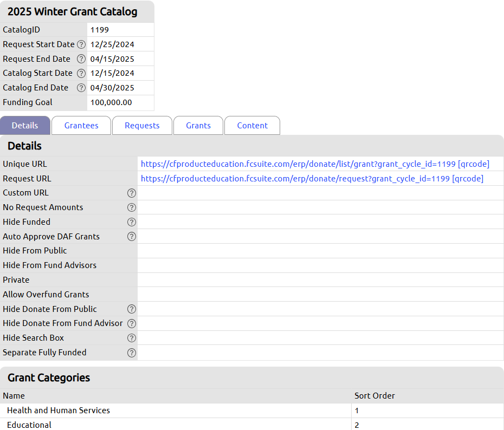Click the 2025 Winter Grant Catalog title
The height and width of the screenshot is (430, 504).
[x=73, y=11]
